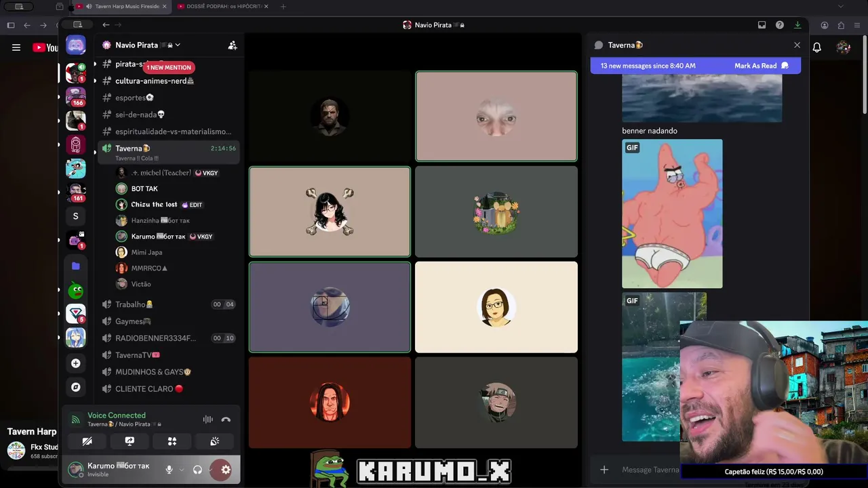Go back in Discord navigation history
Image resolution: width=868 pixels, height=488 pixels.
coord(106,25)
